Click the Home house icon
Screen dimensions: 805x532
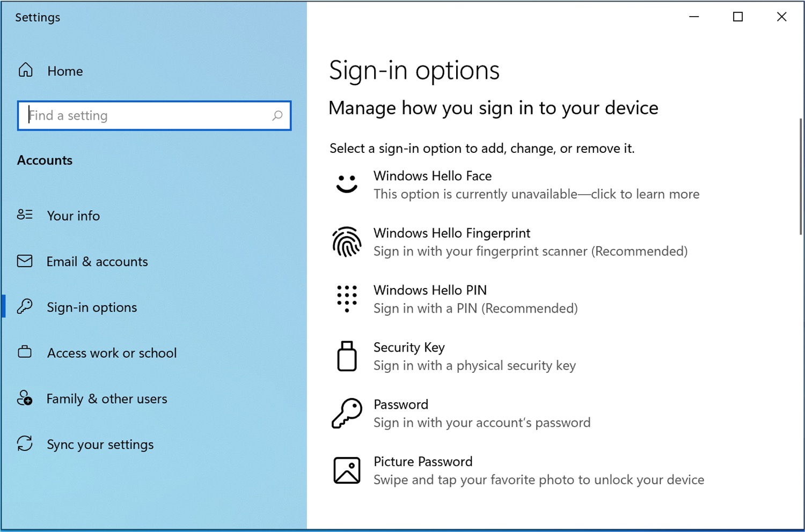tap(25, 70)
